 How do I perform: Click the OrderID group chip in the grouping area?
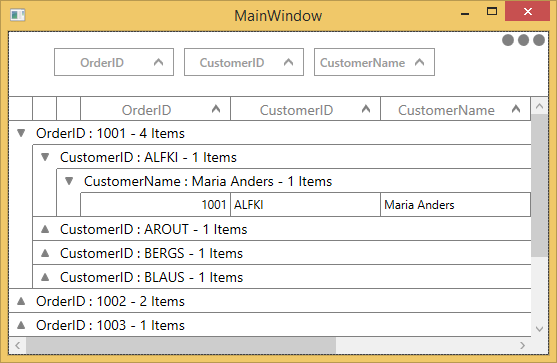[114, 62]
